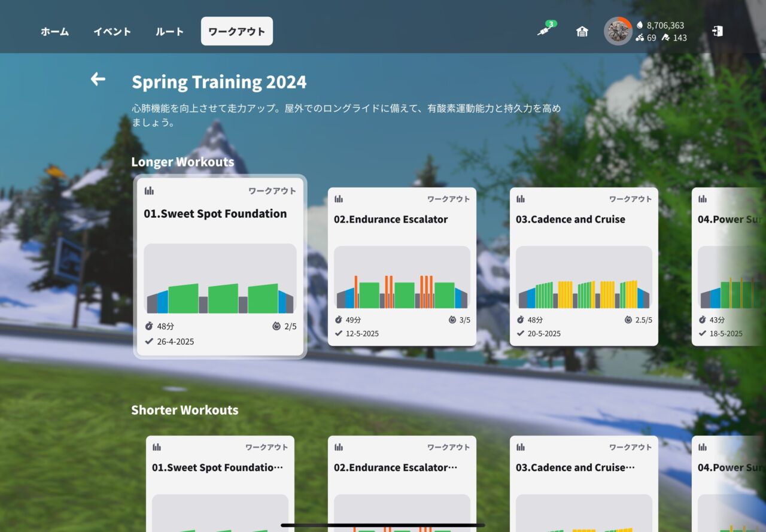Click the running level icon beside 143

[665, 38]
